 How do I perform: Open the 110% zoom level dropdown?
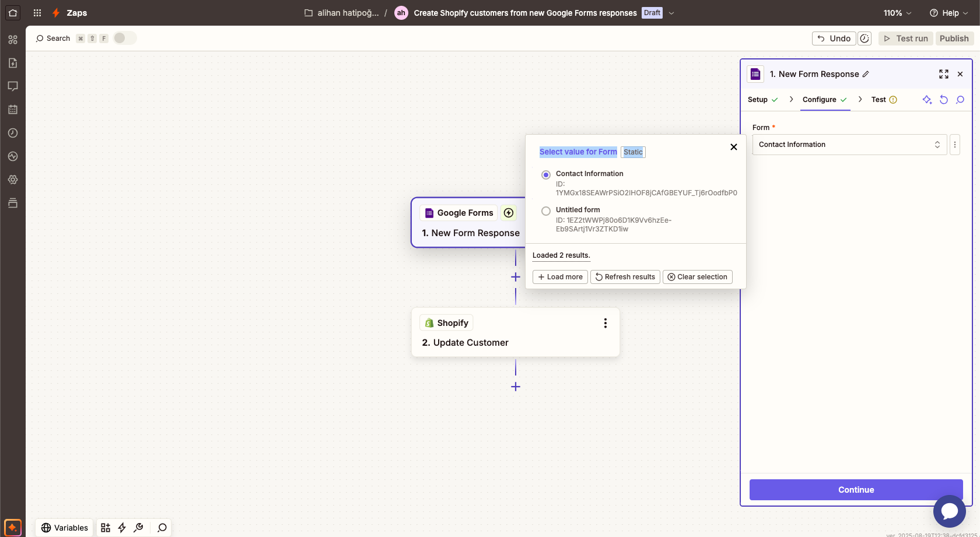897,13
